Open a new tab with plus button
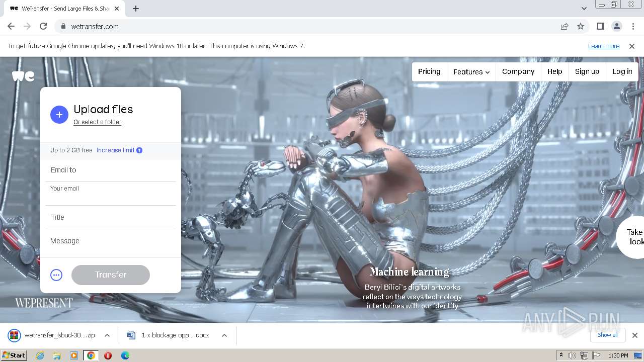644x362 pixels. 136,9
